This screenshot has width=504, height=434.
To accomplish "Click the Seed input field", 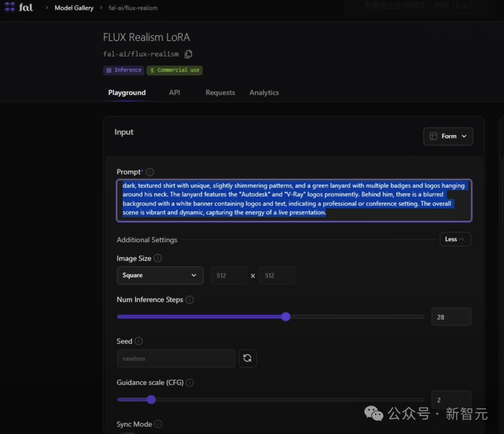I will tap(175, 358).
